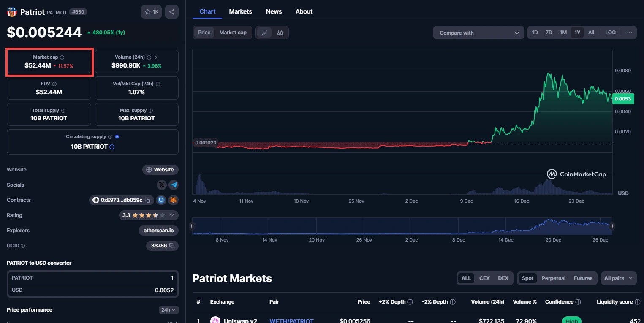This screenshot has width=644, height=323.
Task: Switch chart to Market cap view
Action: pos(233,33)
